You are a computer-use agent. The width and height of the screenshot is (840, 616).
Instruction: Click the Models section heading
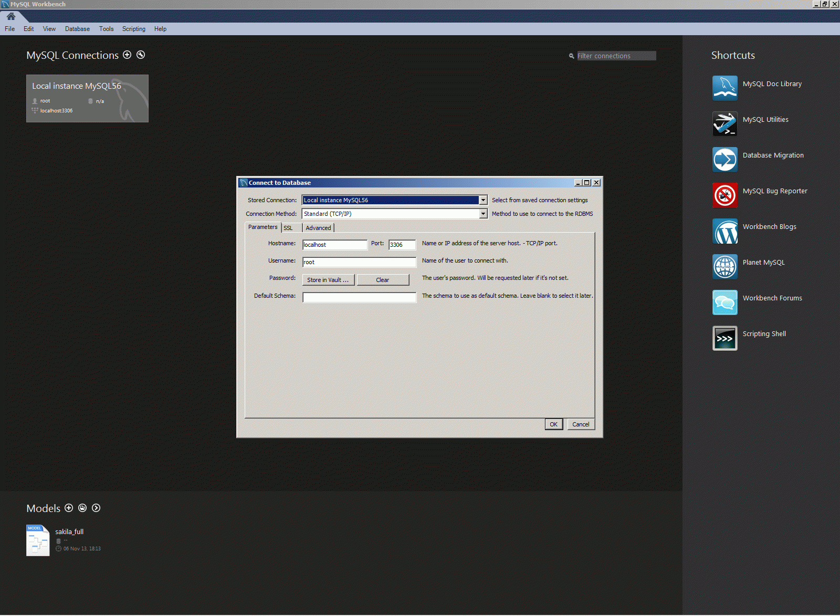coord(44,508)
